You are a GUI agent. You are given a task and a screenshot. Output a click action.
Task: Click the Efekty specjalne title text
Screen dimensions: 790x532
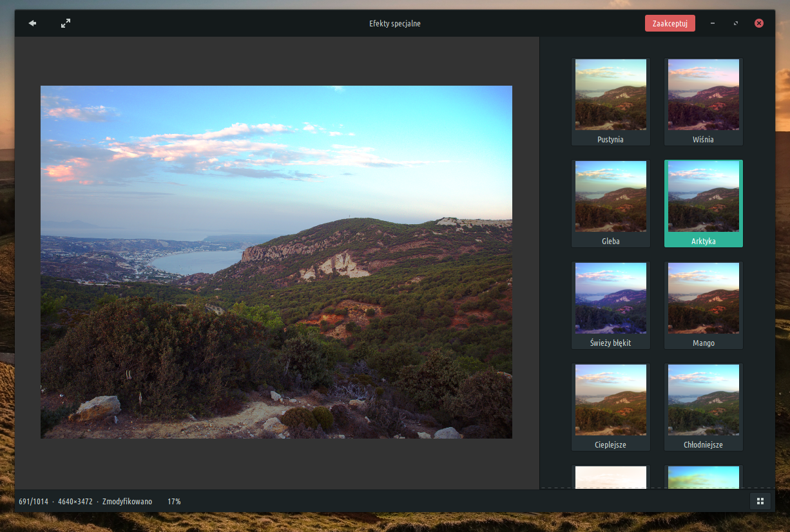click(x=395, y=24)
